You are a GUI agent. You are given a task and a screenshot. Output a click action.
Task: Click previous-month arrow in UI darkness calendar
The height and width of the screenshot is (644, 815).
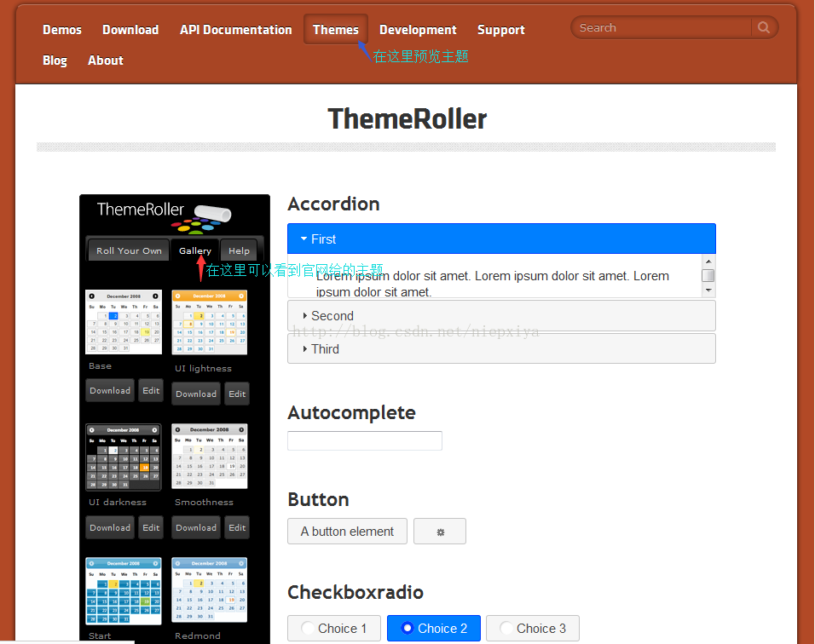(92, 430)
